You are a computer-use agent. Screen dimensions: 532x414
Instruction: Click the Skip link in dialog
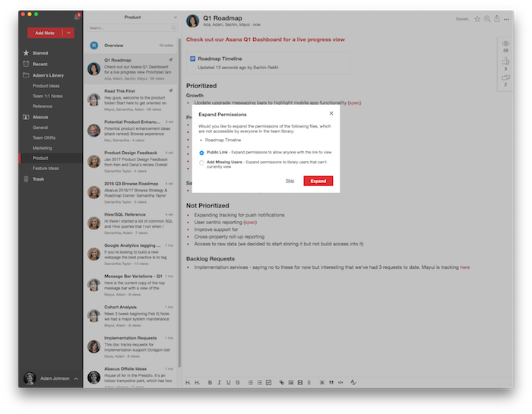(x=290, y=181)
